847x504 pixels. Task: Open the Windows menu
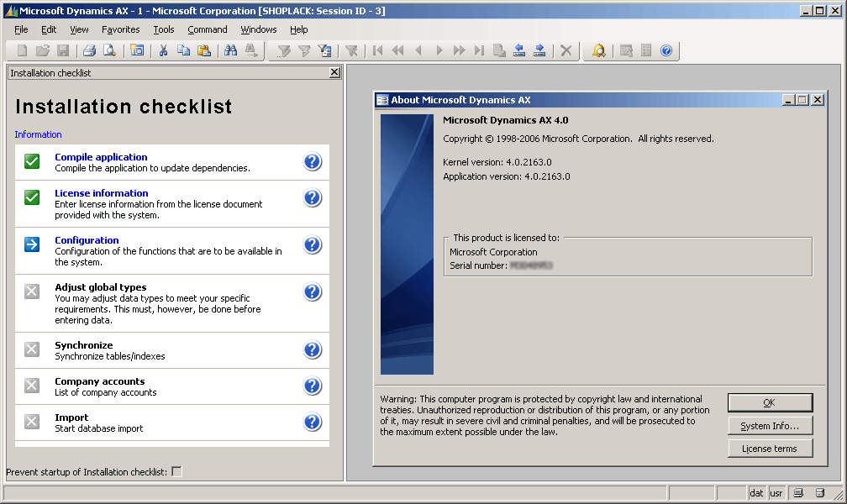pos(259,29)
